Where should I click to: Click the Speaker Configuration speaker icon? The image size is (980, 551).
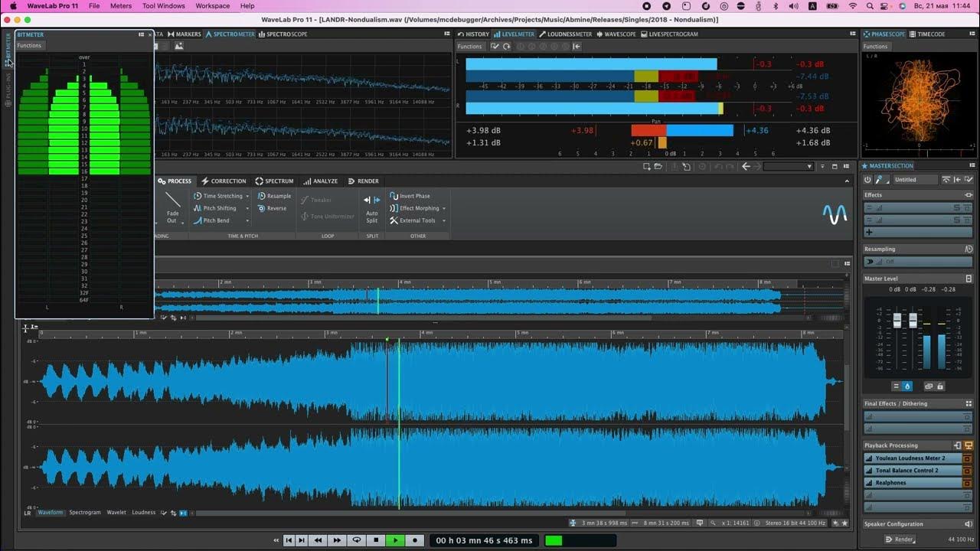point(969,524)
